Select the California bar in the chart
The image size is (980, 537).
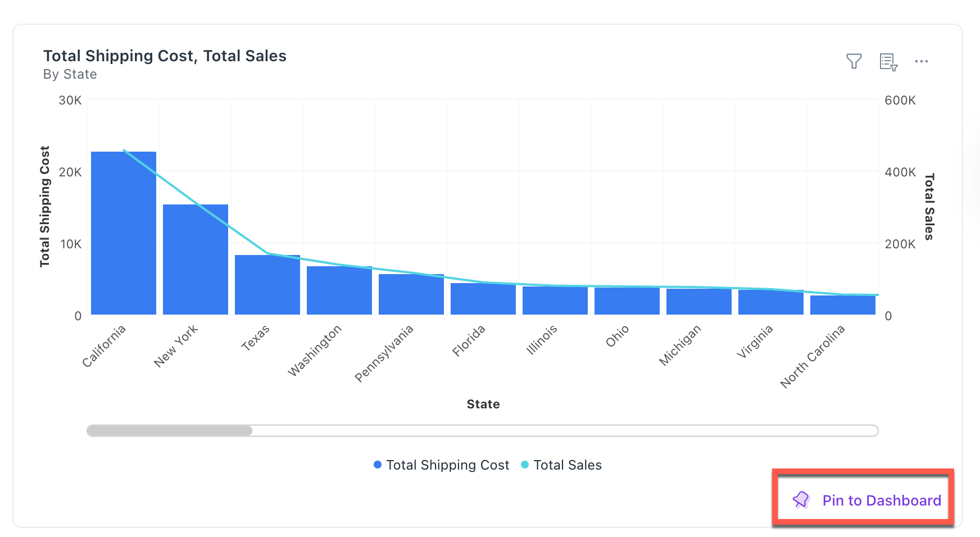pyautogui.click(x=124, y=236)
